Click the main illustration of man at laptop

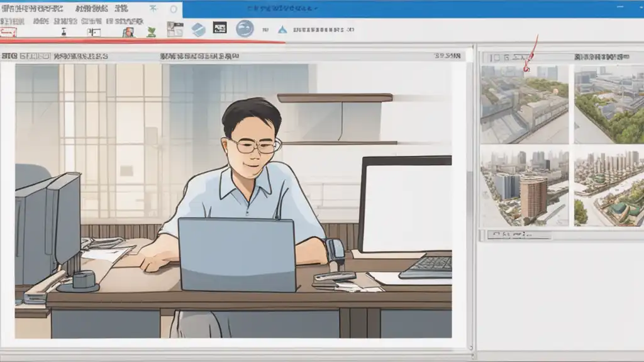point(233,200)
